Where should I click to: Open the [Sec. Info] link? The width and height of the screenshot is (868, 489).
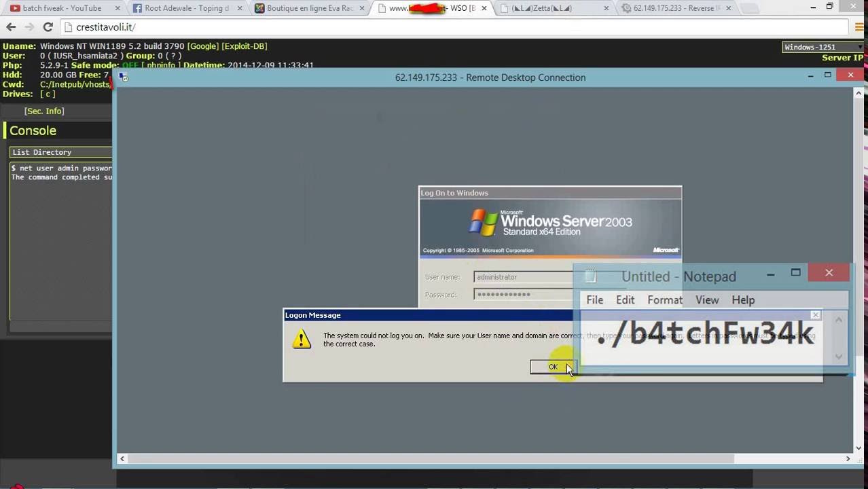[x=44, y=111]
